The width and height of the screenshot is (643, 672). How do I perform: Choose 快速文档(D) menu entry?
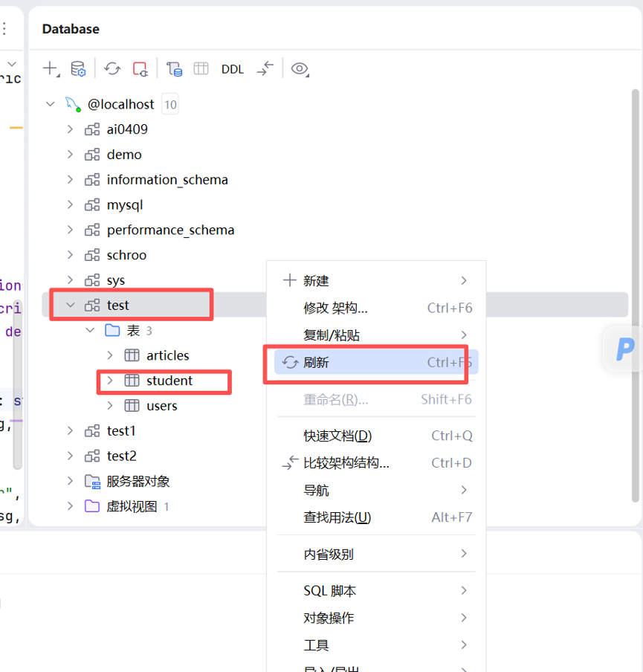(x=376, y=436)
